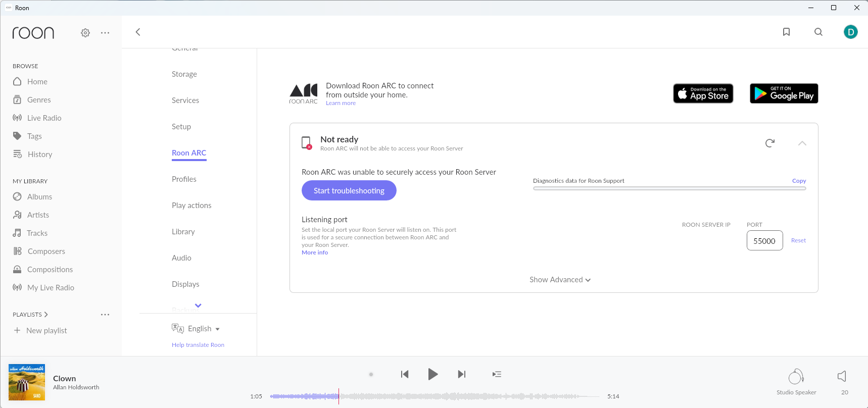Create a New playlist

pyautogui.click(x=40, y=331)
